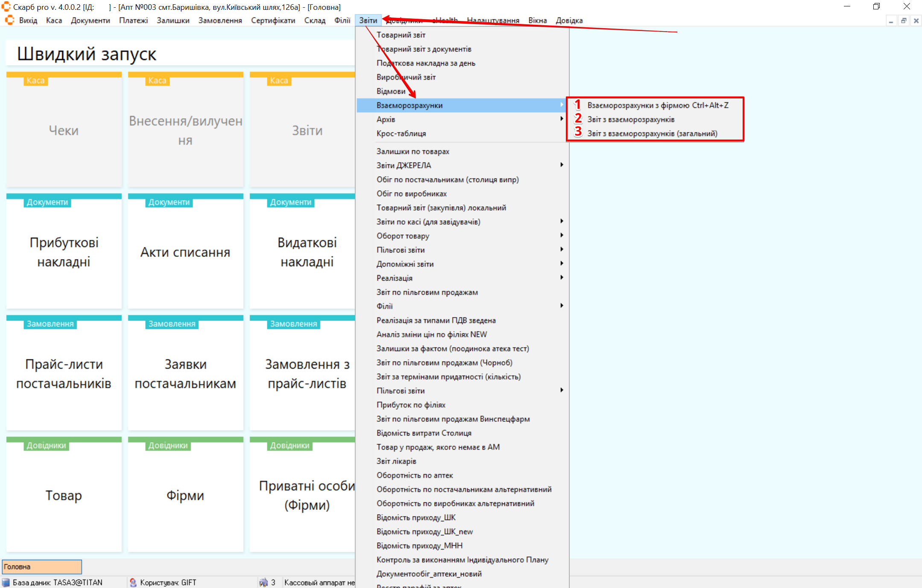Open the Прибуткові накладні tile
Image resolution: width=922 pixels, height=588 pixels.
coord(64,252)
